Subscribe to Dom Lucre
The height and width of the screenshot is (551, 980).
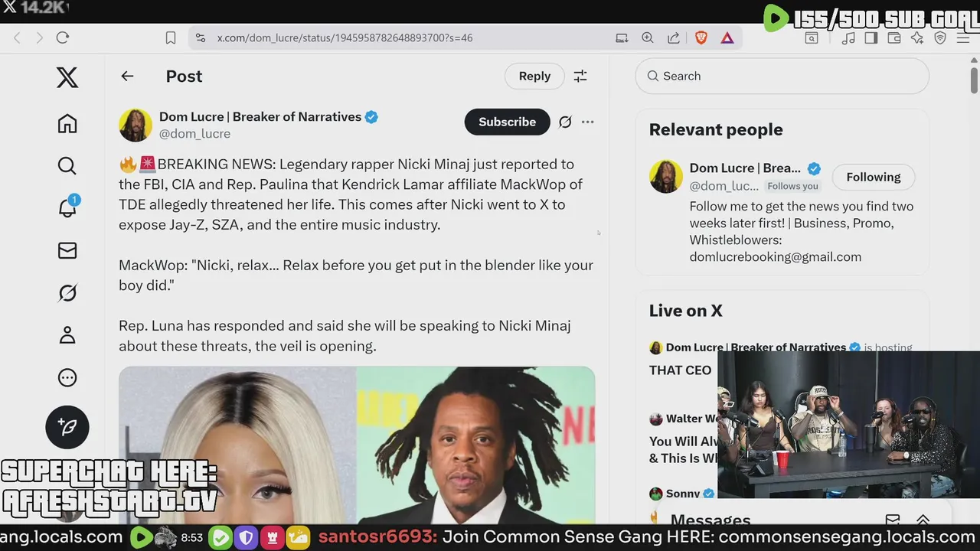(x=507, y=122)
